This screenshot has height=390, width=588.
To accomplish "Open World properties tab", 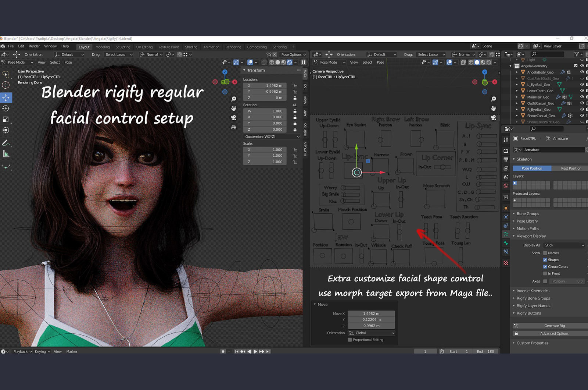I will (x=506, y=186).
